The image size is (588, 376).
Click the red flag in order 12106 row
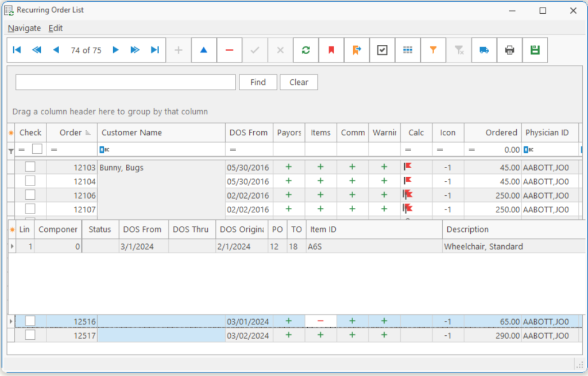pos(408,195)
